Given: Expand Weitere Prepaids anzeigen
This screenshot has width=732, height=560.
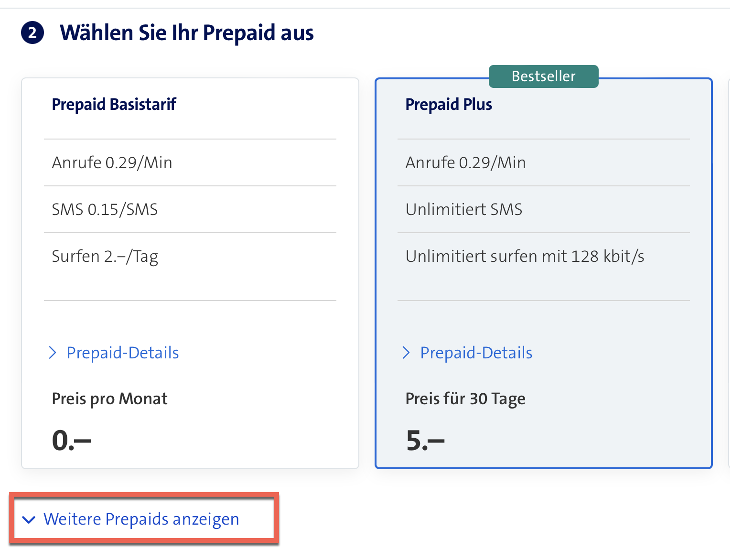Looking at the screenshot, I should pos(141,519).
